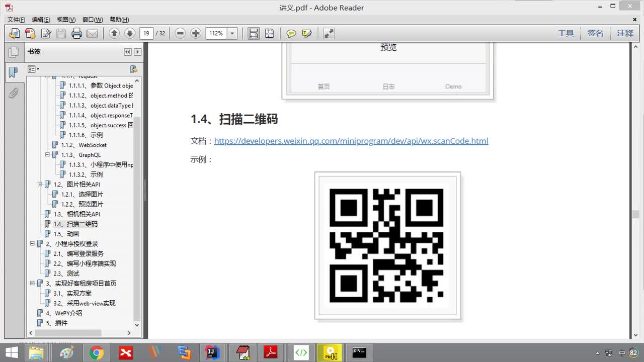Click the find current bookmark icon

(133, 69)
